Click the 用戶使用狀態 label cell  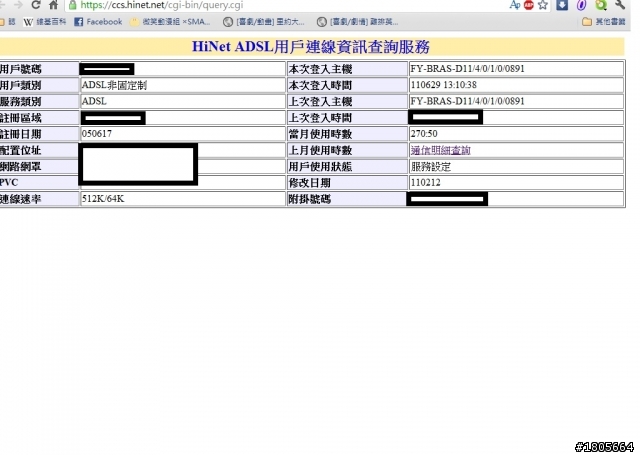pyautogui.click(x=347, y=166)
